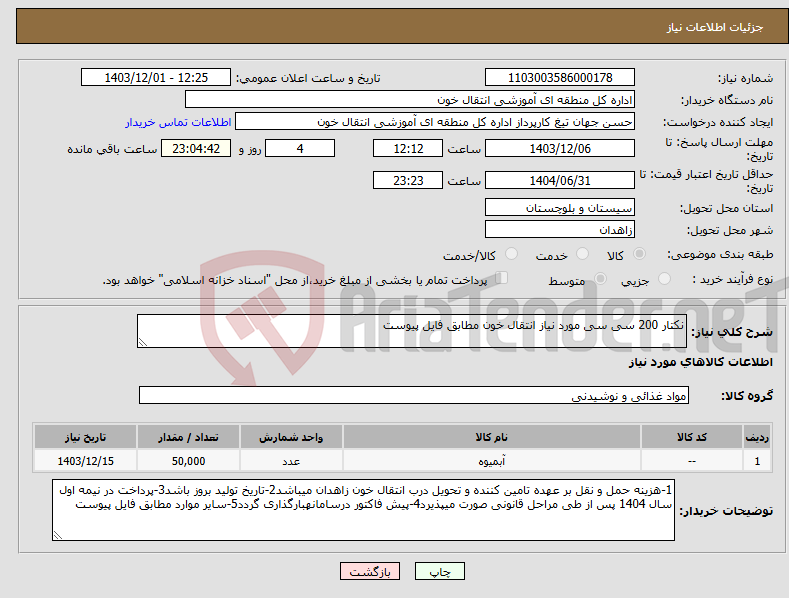This screenshot has width=789, height=598.
Task: Toggle the Islamic treasury bonds payment checkbox
Action: [x=502, y=277]
